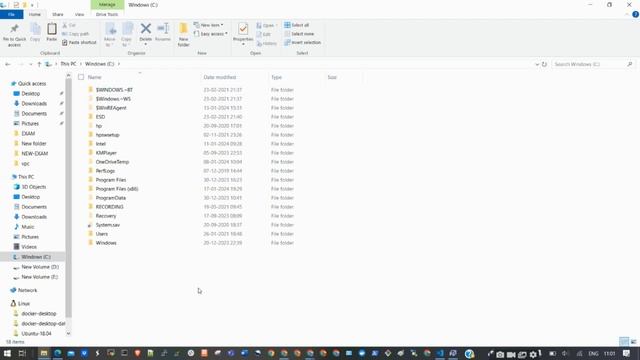Switch to the Share ribbon tab

point(58,14)
